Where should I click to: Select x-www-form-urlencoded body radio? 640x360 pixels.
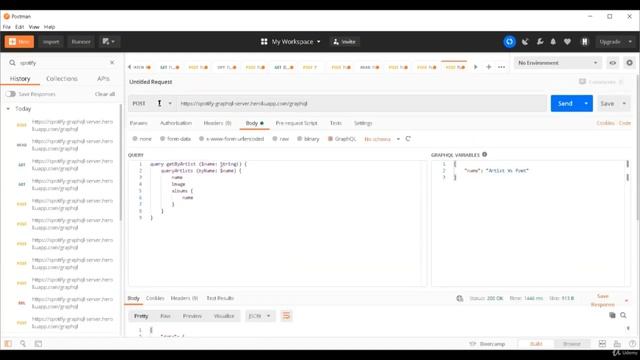tap(201, 139)
